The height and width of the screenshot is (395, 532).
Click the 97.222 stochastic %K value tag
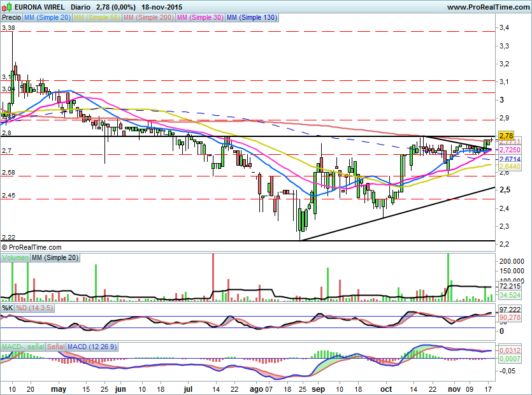pyautogui.click(x=509, y=309)
